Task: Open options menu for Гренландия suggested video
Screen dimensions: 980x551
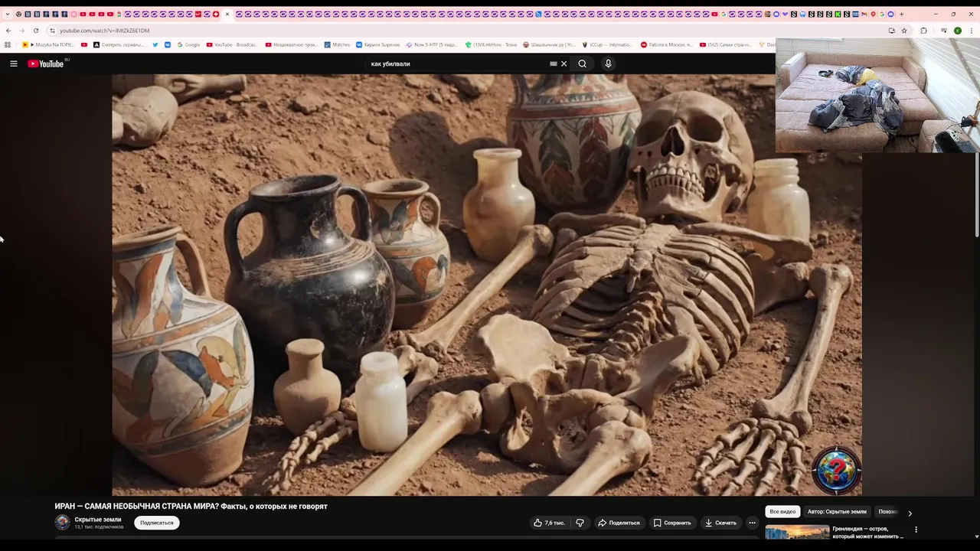Action: pyautogui.click(x=916, y=530)
